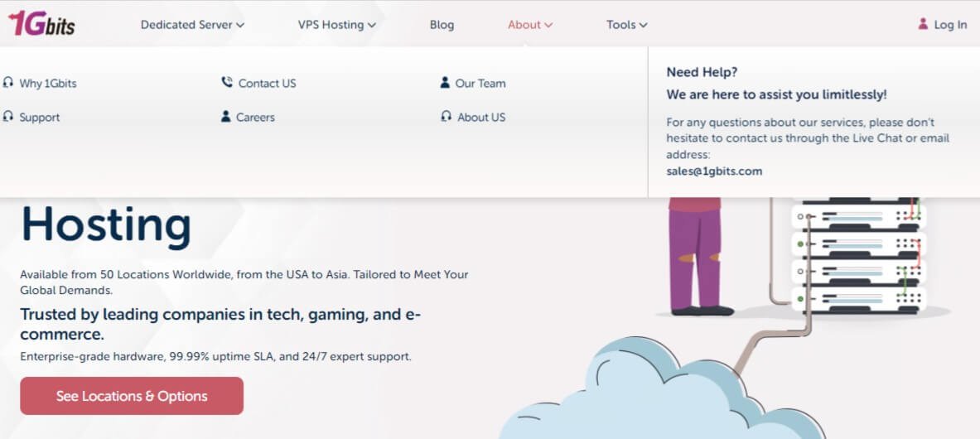Select the About menu item
Screen dimensions: 980x439
tap(530, 25)
